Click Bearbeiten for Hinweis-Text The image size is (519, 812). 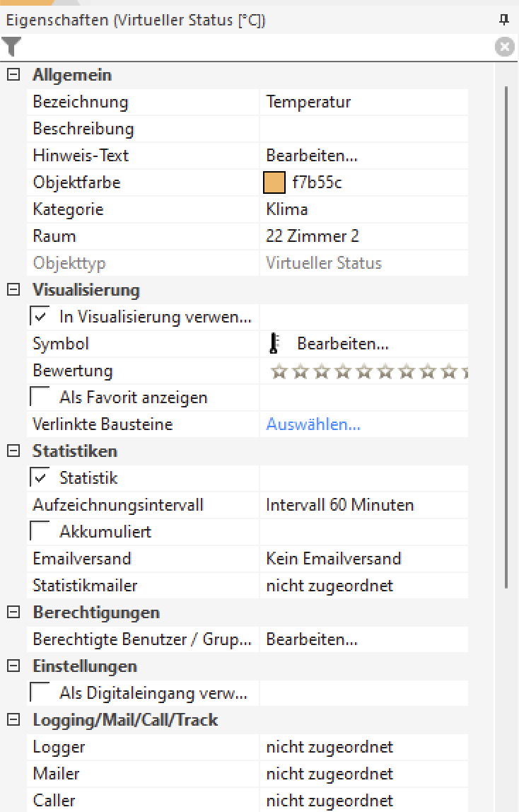pos(312,156)
